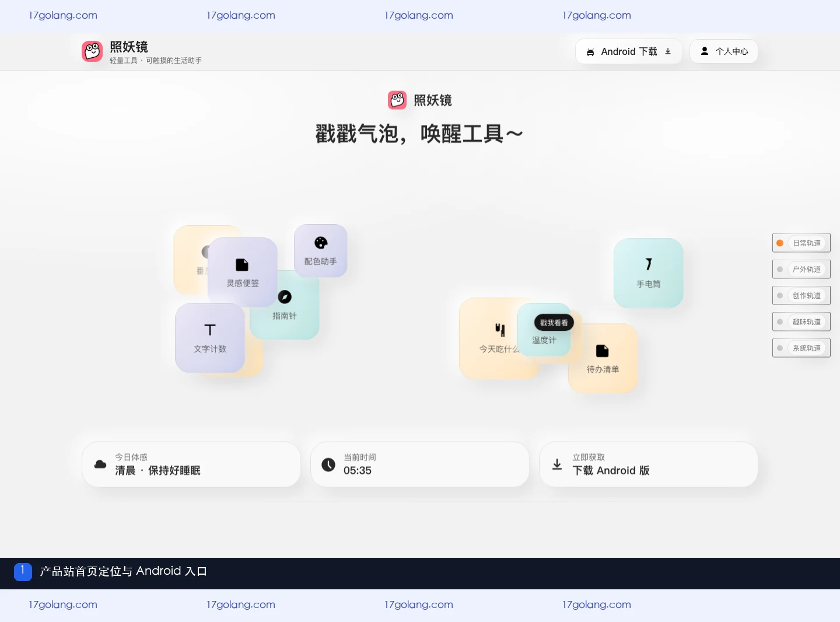Click the download arrow beside Android 下载
840x622 pixels.
pos(668,51)
